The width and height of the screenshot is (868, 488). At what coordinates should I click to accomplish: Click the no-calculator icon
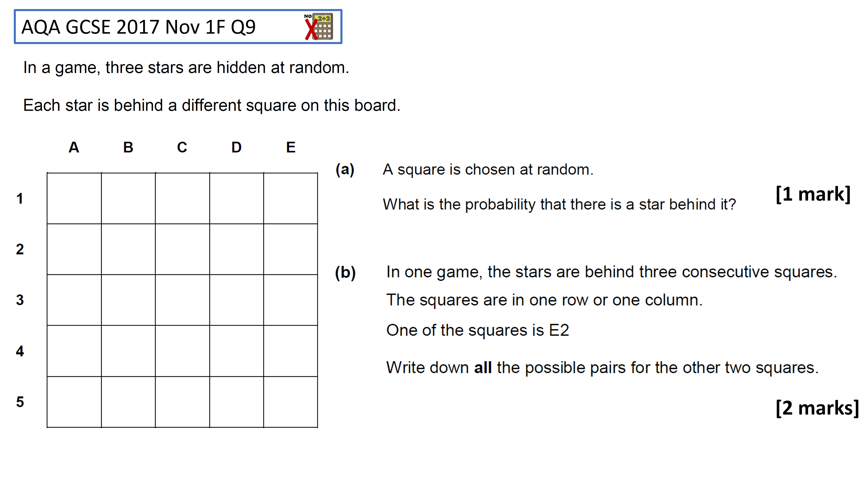[318, 27]
